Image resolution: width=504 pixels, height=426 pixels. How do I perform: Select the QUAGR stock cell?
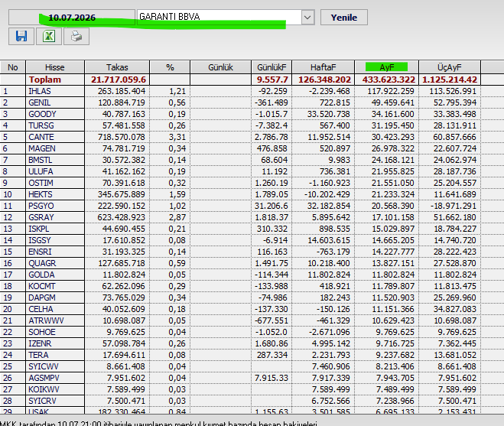click(x=55, y=263)
